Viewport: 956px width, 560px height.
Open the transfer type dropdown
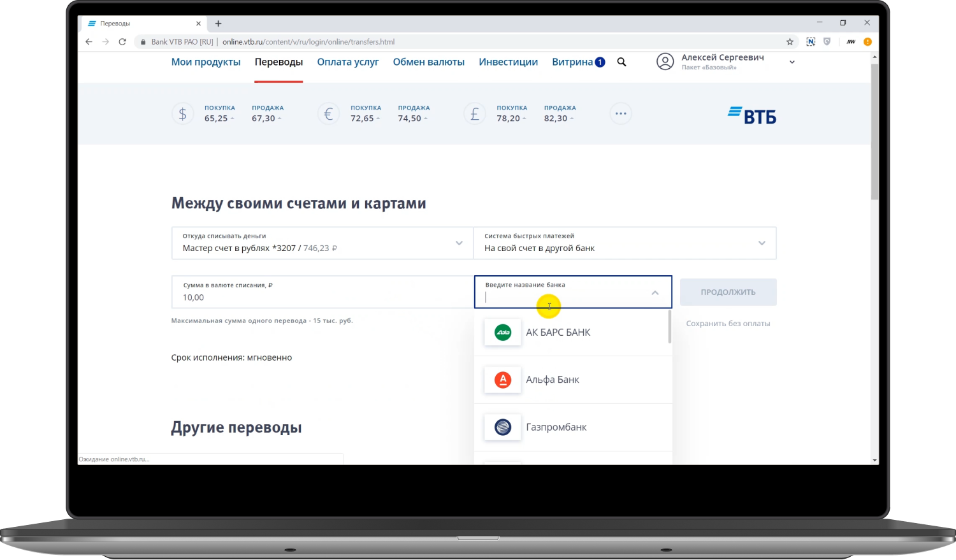click(625, 243)
